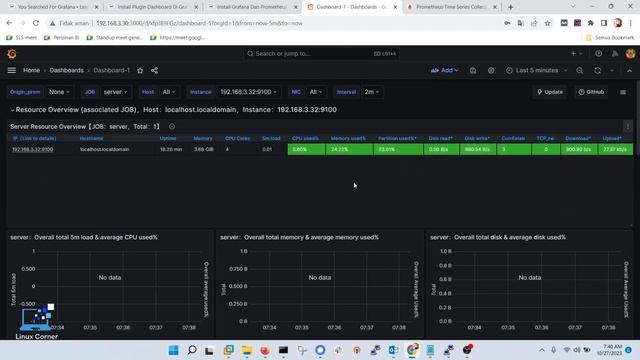Viewport: 640px width, 360px height.
Task: Collapse the top toolbar chevron
Action: (629, 70)
